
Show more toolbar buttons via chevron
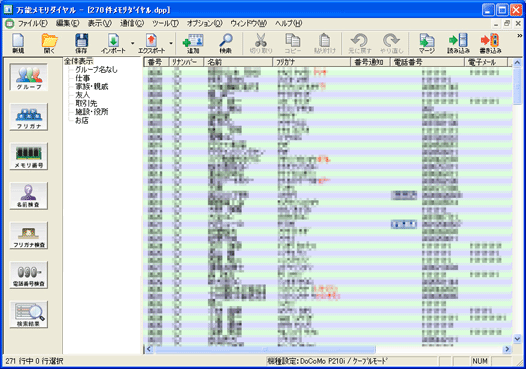coord(520,36)
